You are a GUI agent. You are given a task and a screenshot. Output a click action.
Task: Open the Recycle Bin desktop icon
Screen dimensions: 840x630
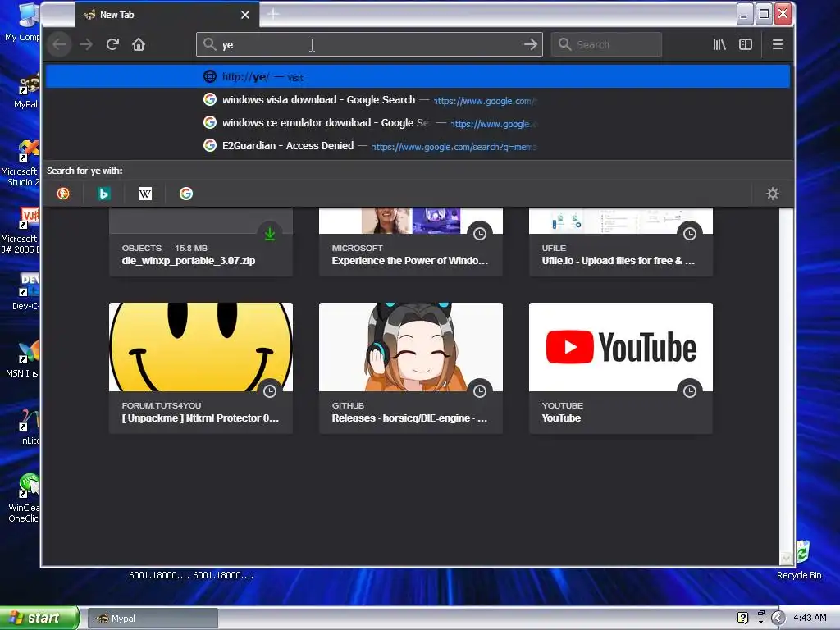pyautogui.click(x=799, y=561)
